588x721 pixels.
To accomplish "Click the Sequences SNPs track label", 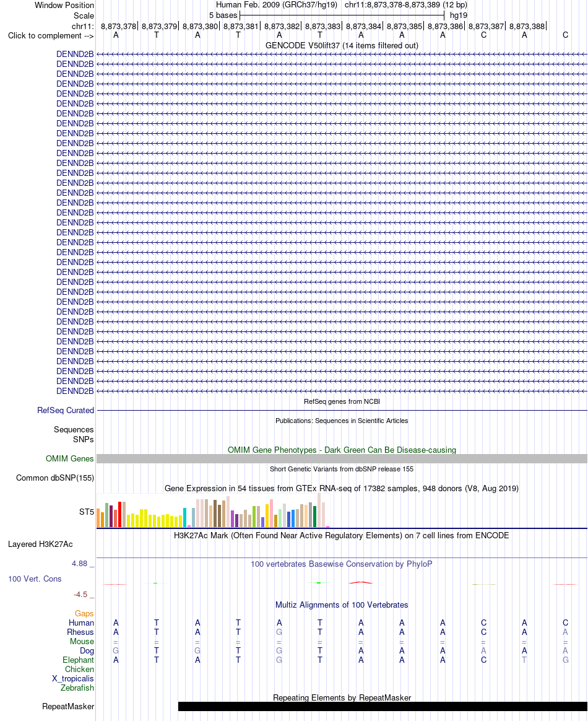I will pos(74,434).
